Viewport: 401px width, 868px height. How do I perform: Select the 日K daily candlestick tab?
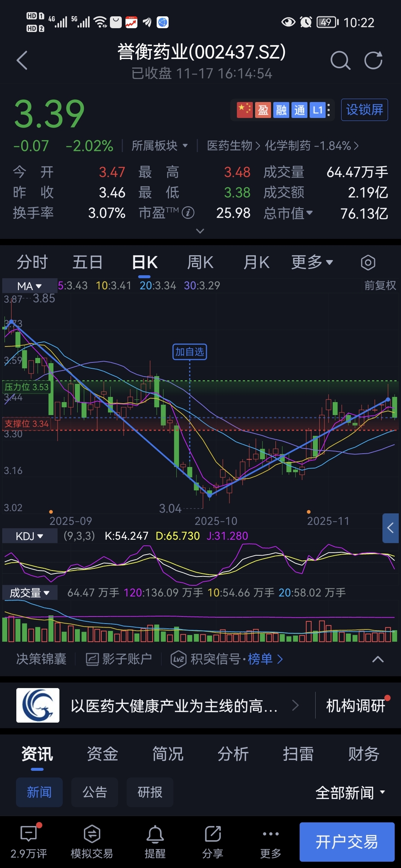tap(145, 262)
